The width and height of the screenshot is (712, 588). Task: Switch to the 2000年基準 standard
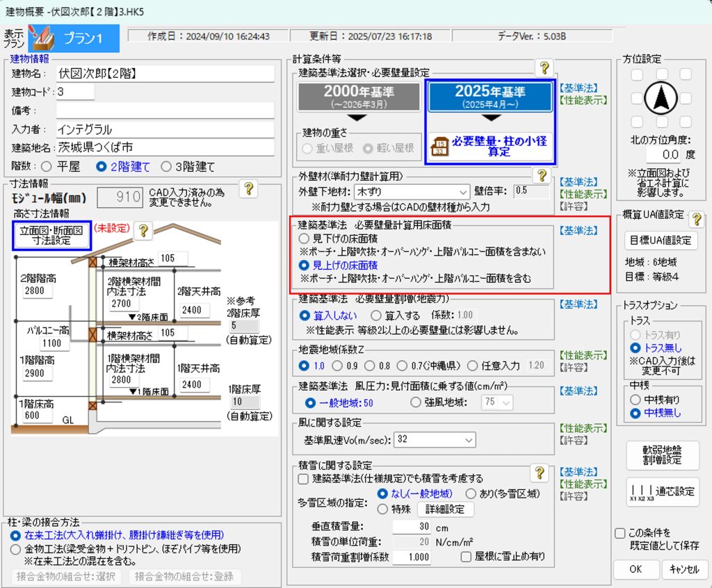point(359,97)
